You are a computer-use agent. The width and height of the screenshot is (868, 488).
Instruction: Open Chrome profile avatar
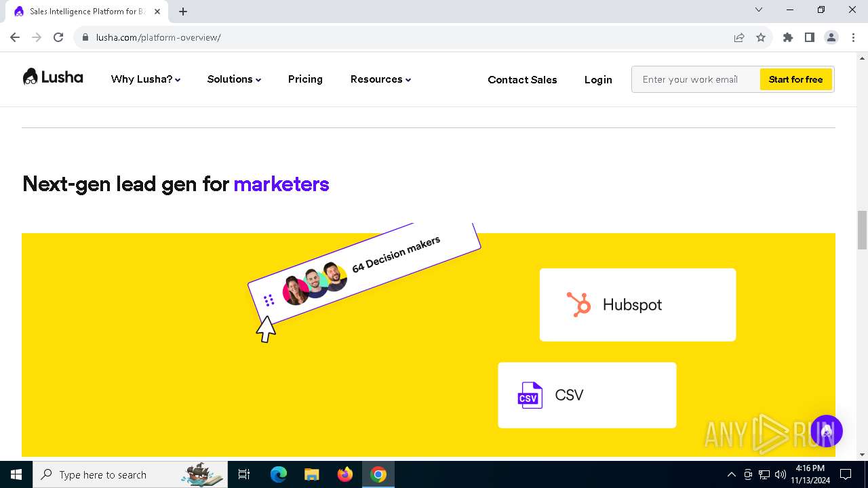pos(831,37)
